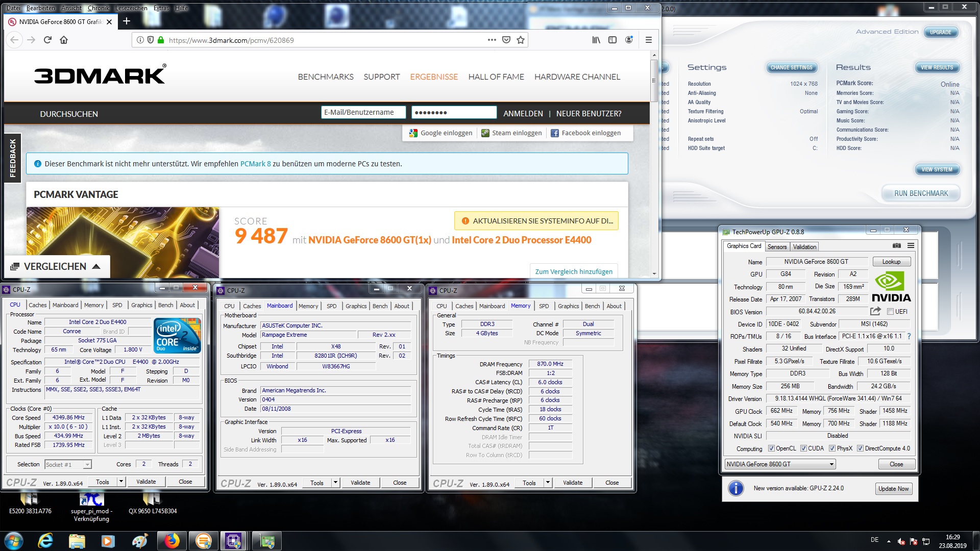Click CHANGE SETTINGS in PCMark Vantage
Screen dimensions: 980x551
click(792, 67)
